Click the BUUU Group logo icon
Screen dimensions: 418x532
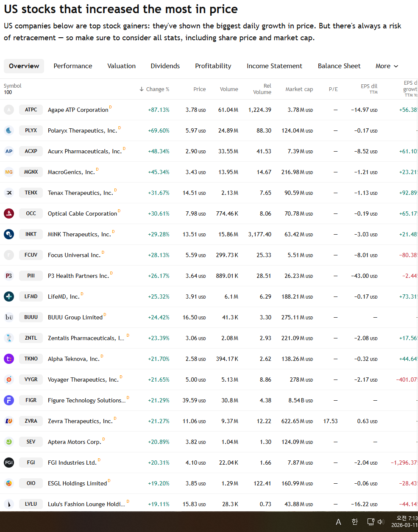coord(9,317)
